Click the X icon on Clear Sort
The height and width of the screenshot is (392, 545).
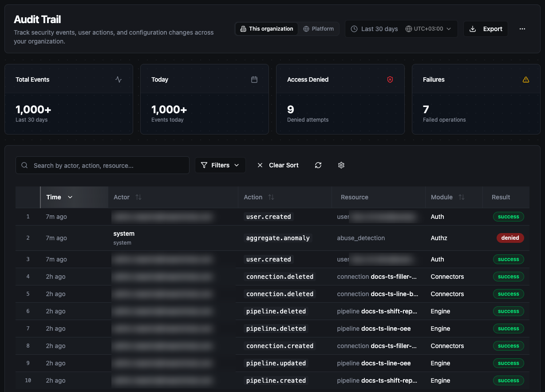click(260, 165)
